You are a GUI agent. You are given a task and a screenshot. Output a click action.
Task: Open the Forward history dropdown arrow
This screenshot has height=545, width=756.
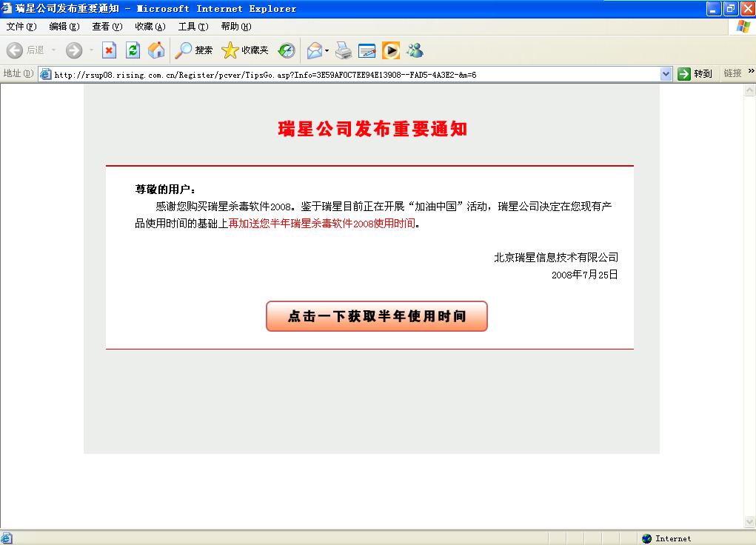point(91,50)
